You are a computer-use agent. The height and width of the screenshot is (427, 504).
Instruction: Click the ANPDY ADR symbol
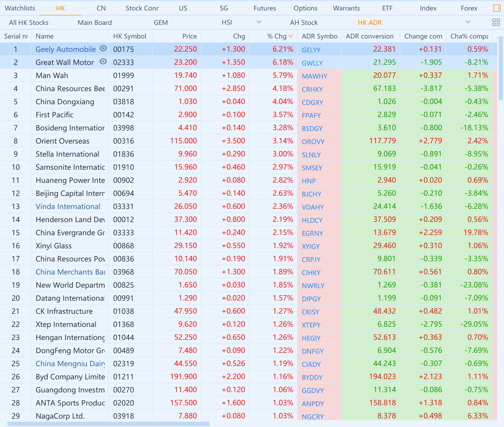click(313, 403)
